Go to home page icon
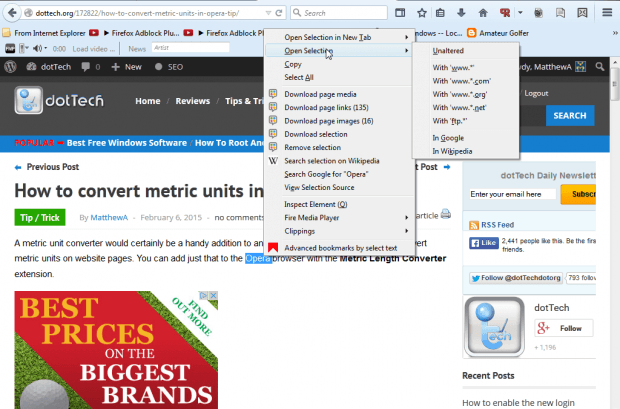This screenshot has height=409, width=620. pyautogui.click(x=483, y=13)
